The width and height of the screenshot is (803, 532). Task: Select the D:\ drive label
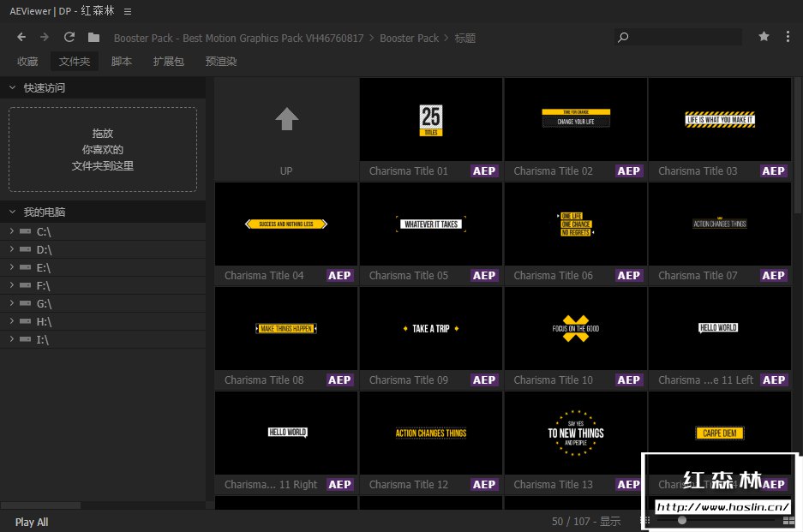pyautogui.click(x=44, y=249)
